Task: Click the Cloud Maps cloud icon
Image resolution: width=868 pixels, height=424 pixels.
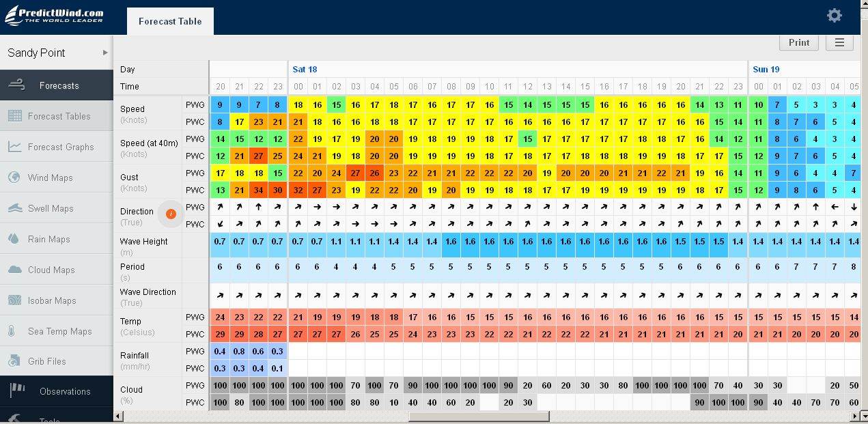Action: coord(14,270)
